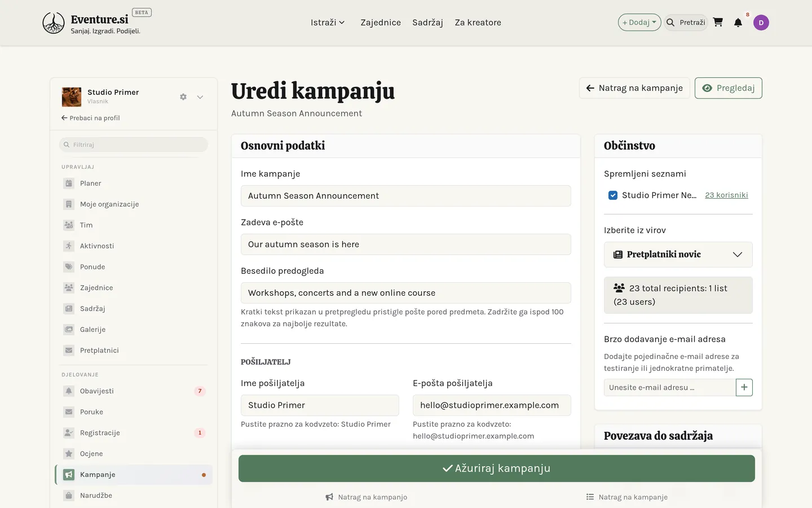Viewport: 812px width, 508px height.
Task: Click the Pregledaj preview button
Action: click(729, 88)
